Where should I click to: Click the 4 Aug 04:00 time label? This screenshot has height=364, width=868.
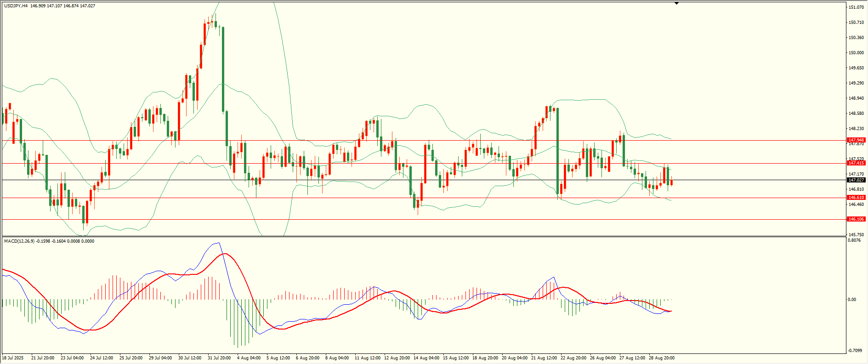pyautogui.click(x=249, y=358)
